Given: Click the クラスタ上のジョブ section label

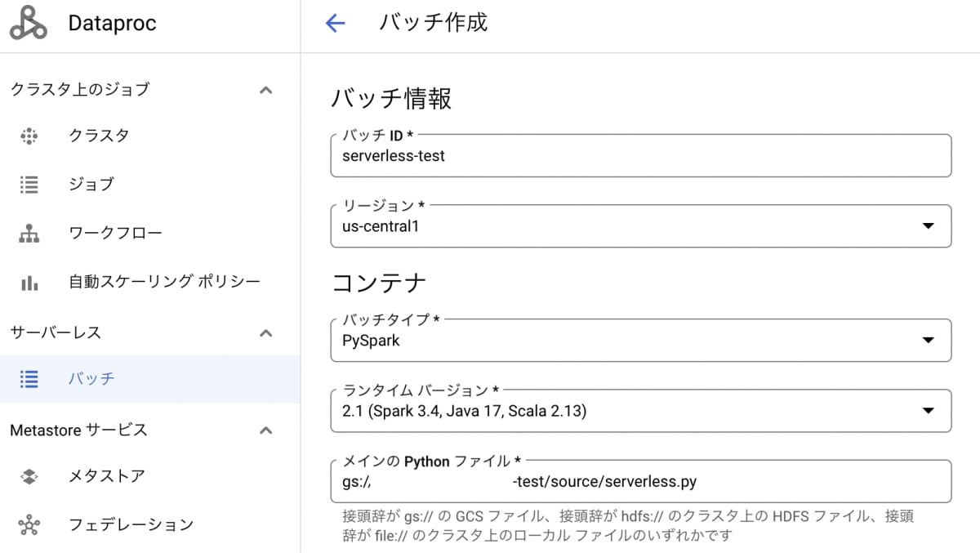Looking at the screenshot, I should [x=80, y=90].
